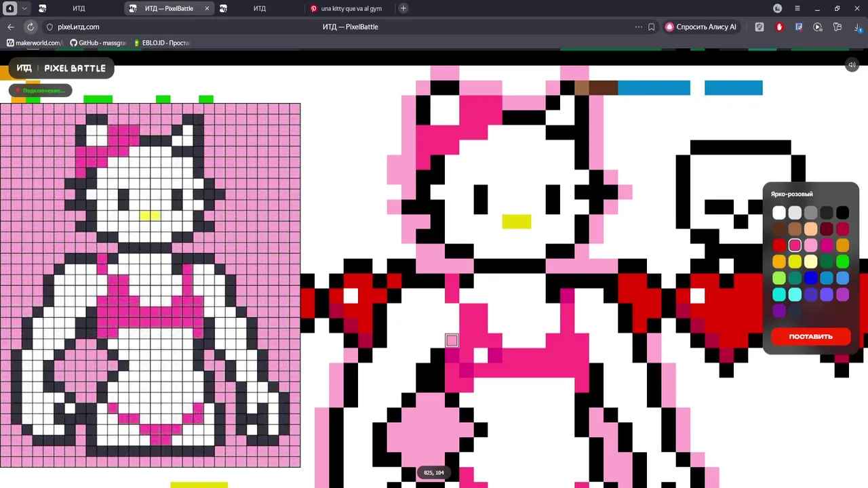The image size is (868, 488).
Task: Open the red hand ad-blocker extension
Action: point(779,27)
